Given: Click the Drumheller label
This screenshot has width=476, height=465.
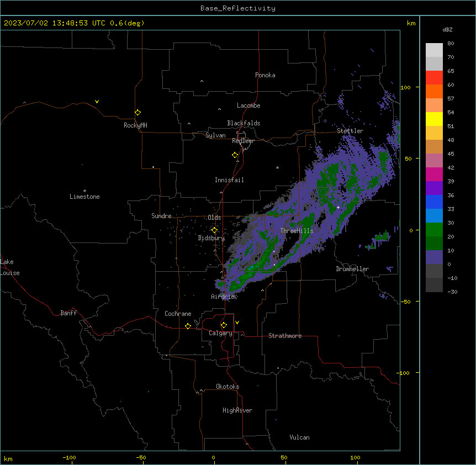Looking at the screenshot, I should click(x=352, y=269).
